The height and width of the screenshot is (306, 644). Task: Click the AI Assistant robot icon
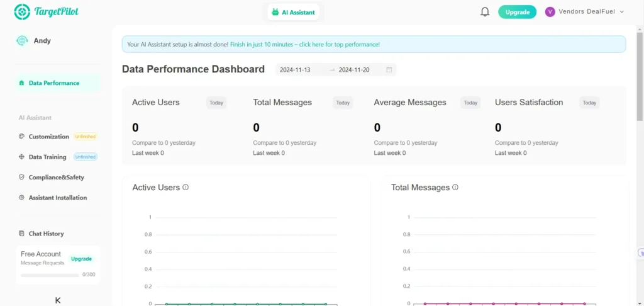click(x=275, y=13)
